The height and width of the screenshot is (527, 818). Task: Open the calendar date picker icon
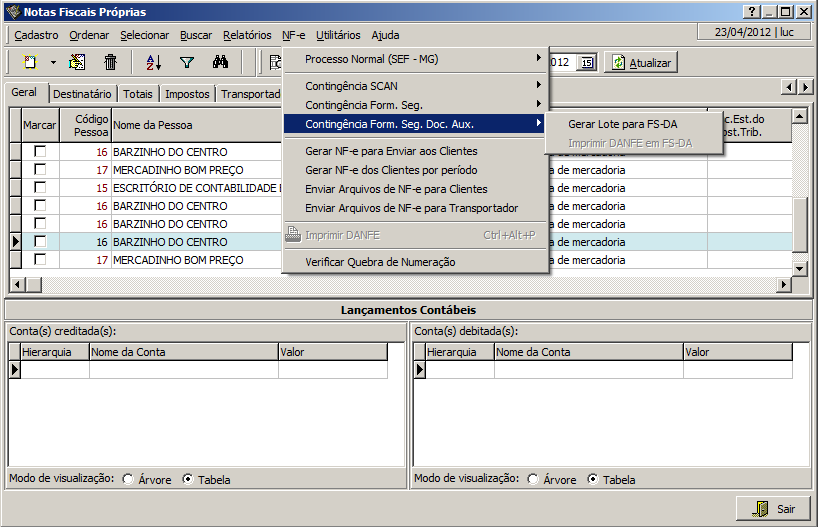coord(587,62)
